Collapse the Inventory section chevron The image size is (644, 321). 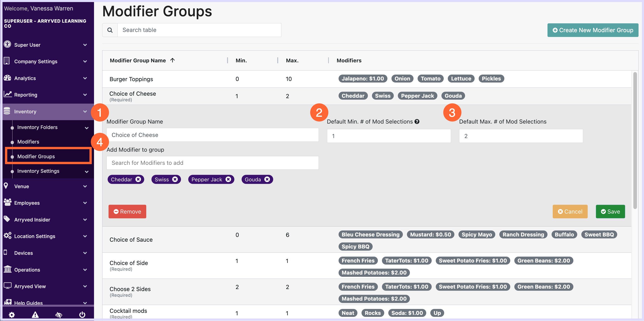pyautogui.click(x=85, y=112)
